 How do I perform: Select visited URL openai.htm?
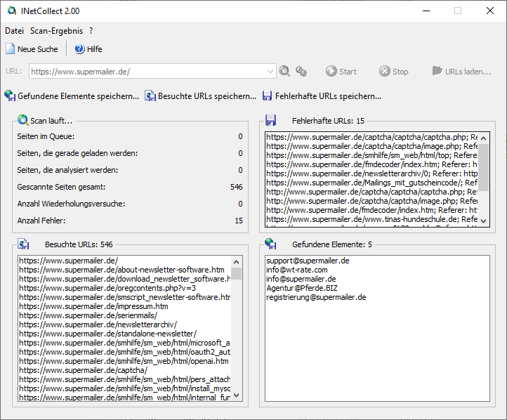coord(124,361)
